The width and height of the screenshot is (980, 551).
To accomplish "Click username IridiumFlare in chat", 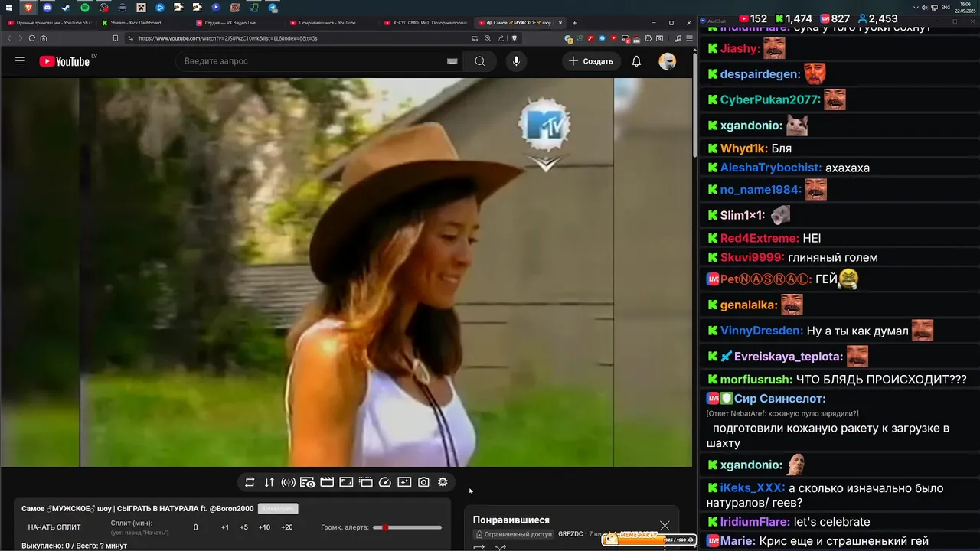I will (x=755, y=522).
